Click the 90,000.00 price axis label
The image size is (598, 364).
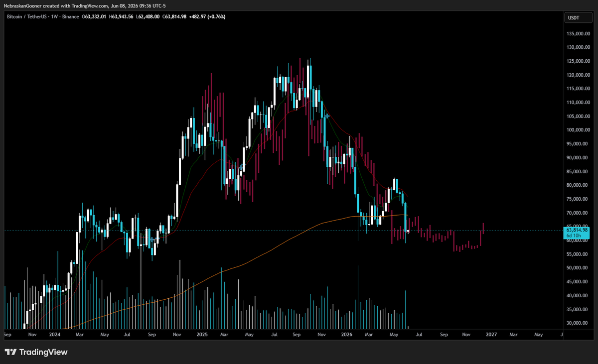(578, 158)
